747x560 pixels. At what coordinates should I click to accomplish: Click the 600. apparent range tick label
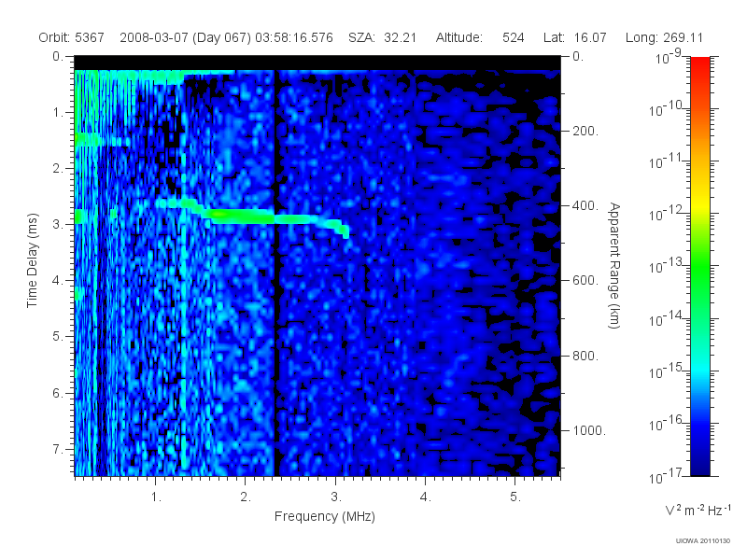[585, 281]
